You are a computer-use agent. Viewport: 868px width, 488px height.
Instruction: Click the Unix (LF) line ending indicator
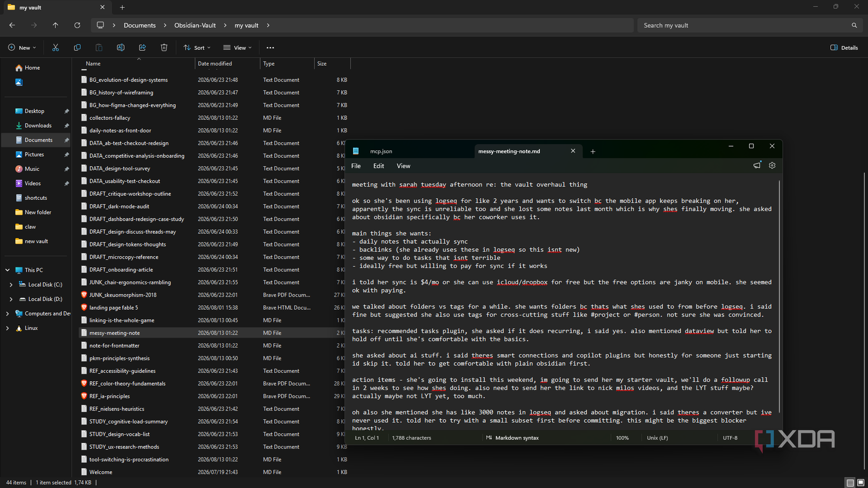click(658, 438)
